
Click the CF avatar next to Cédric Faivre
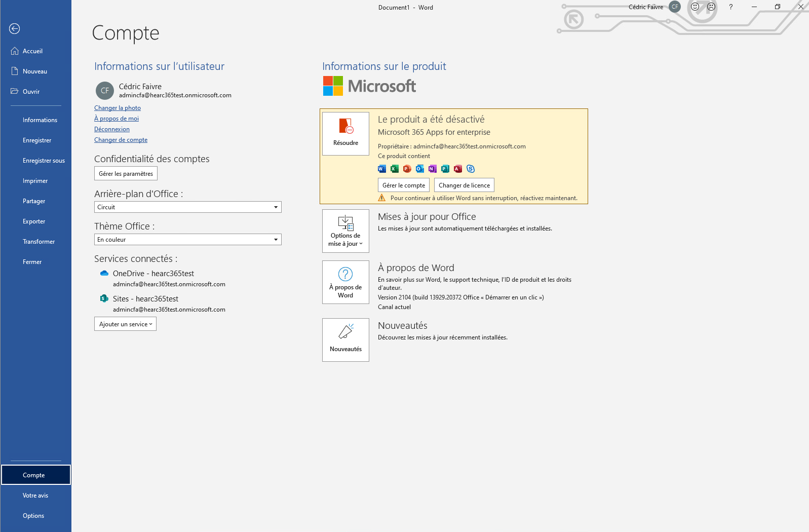click(105, 91)
